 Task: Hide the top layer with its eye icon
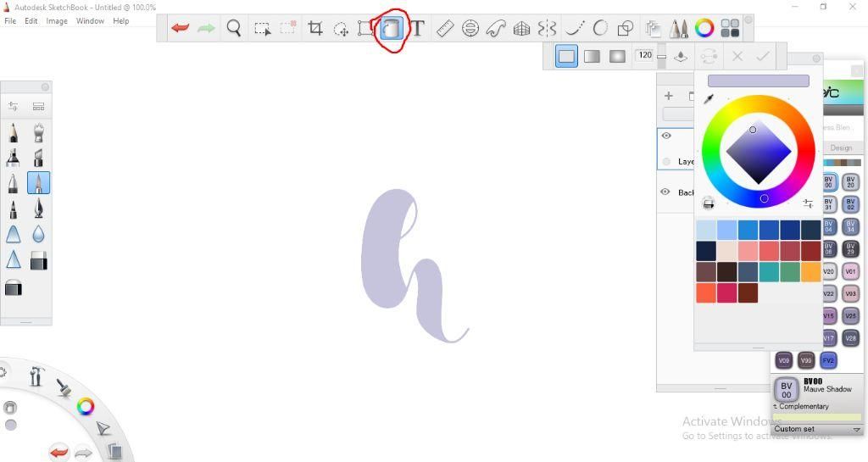point(666,136)
